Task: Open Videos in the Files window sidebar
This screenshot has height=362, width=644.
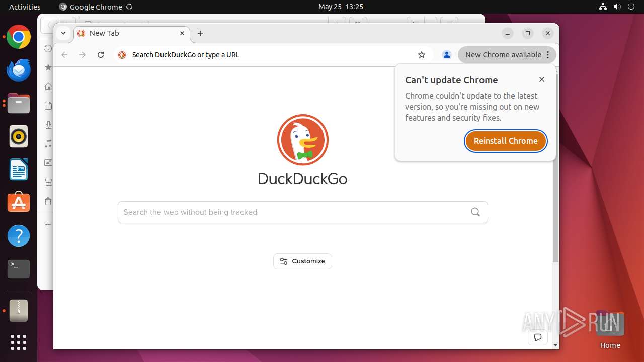Action: pyautogui.click(x=48, y=182)
